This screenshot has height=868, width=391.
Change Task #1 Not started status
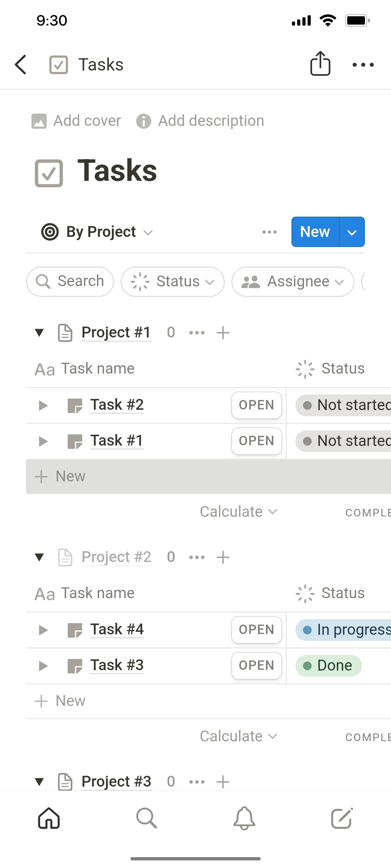coord(343,441)
